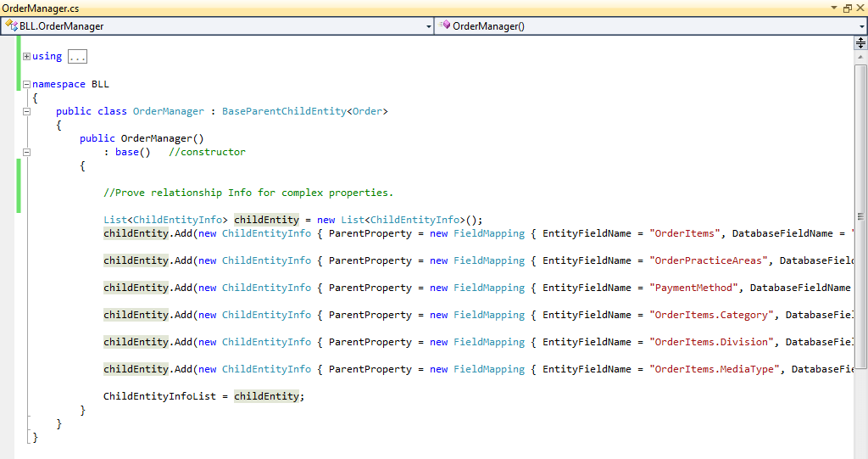Close the OrderManager.cs document
868x459 pixels.
tap(860, 8)
